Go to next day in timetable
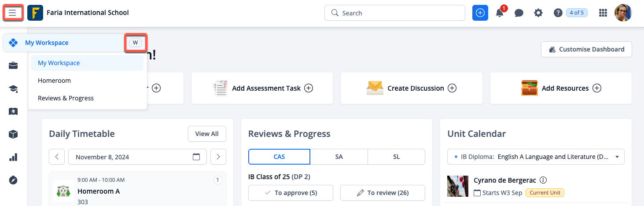Screen dimensions: 644x206 click(x=218, y=157)
